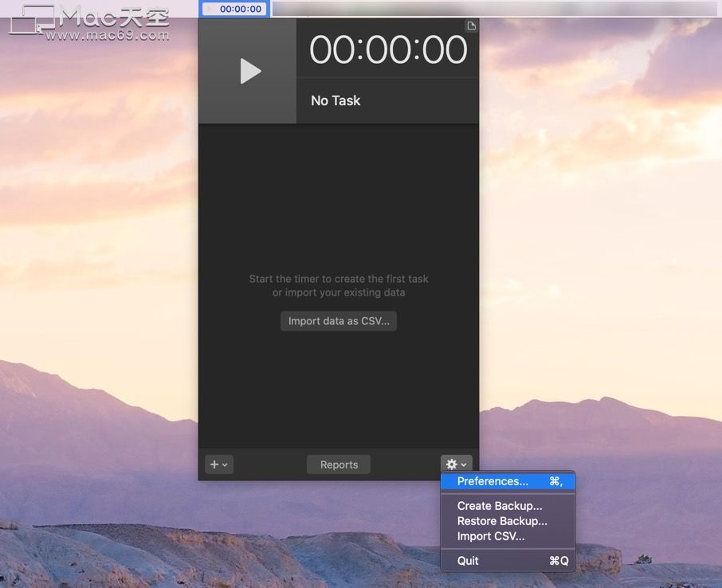Click the menu bar timer 00:00:00 item
The width and height of the screenshot is (722, 588).
pos(235,9)
